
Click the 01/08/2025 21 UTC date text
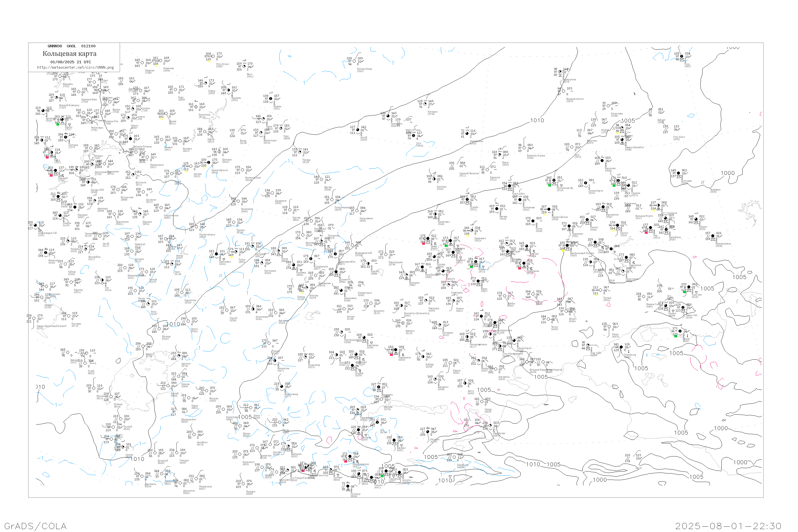(70, 62)
